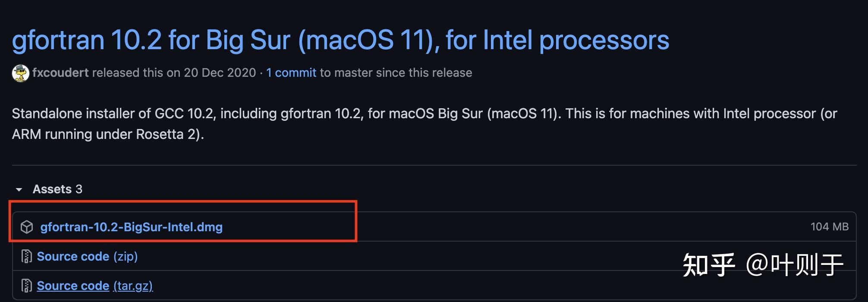The width and height of the screenshot is (868, 302).
Task: Select the Assets 3 header label
Action: (x=57, y=189)
